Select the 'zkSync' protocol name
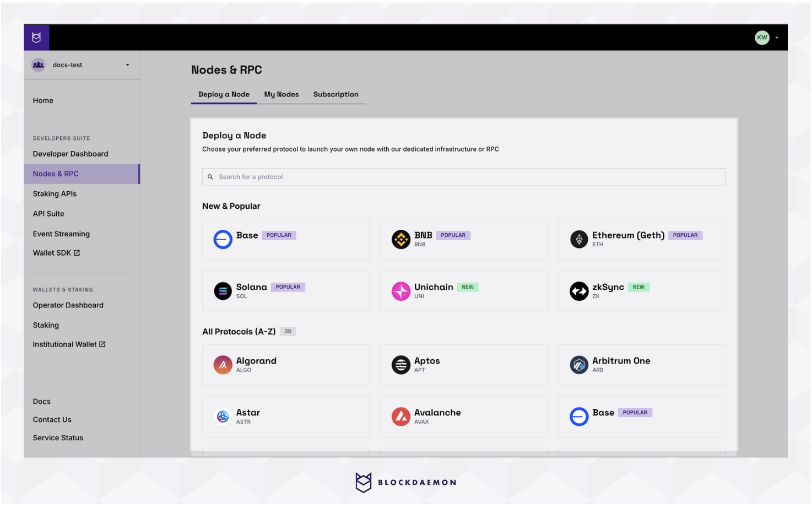Screen dimensions: 812x508 [x=608, y=288]
